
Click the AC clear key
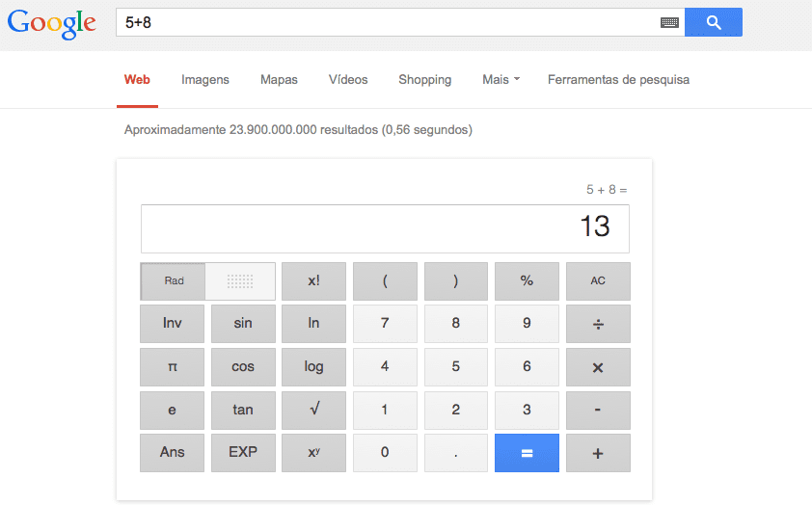point(598,281)
